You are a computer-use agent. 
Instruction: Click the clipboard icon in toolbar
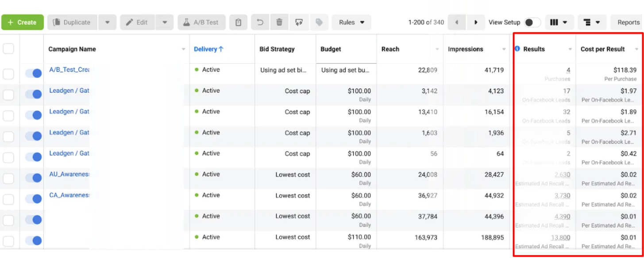point(239,22)
